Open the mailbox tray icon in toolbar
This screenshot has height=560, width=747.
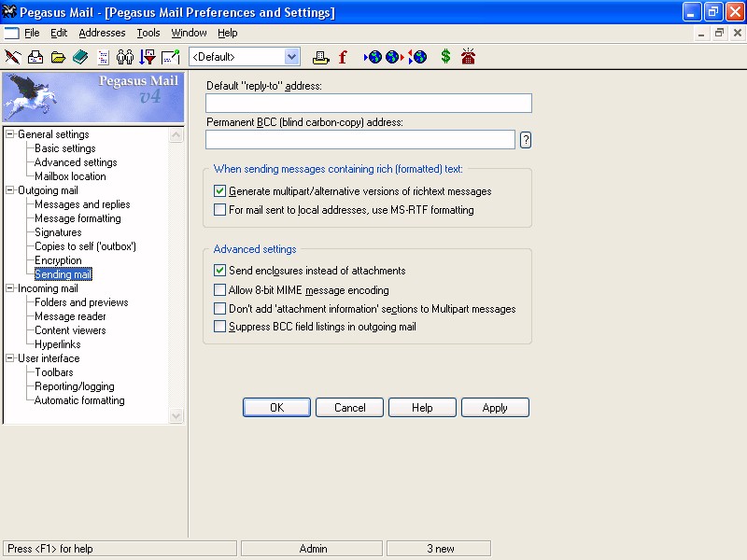tap(35, 57)
